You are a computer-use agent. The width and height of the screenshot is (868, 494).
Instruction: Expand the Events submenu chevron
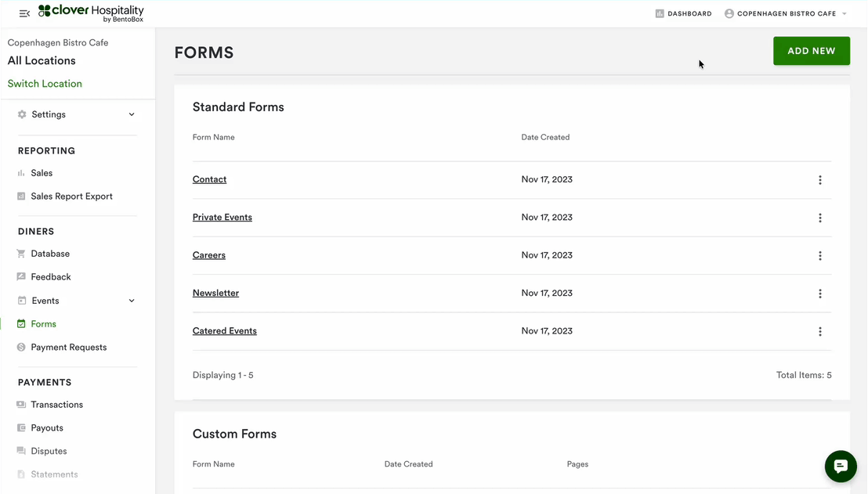click(132, 301)
